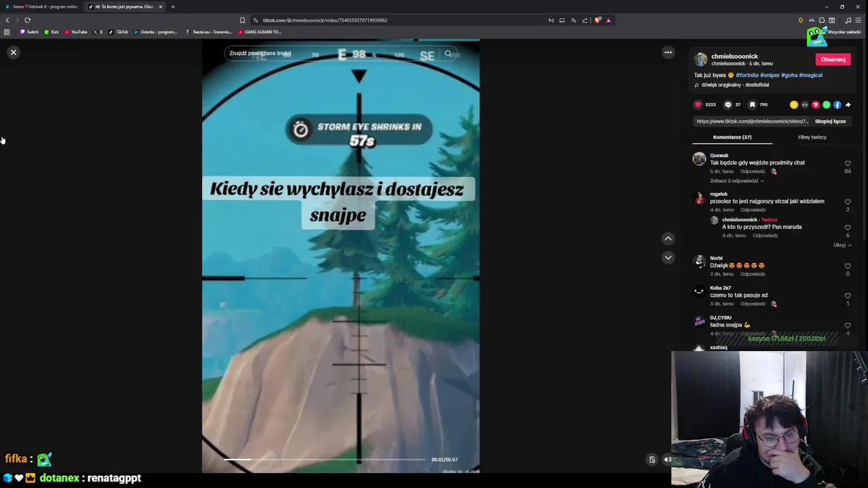Share the video to WhatsApp

(x=827, y=105)
